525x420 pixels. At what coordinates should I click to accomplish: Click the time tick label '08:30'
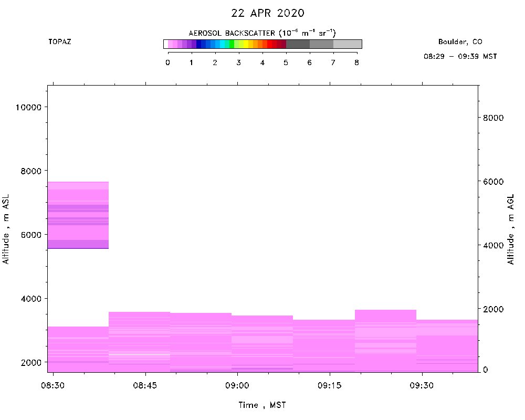click(53, 385)
